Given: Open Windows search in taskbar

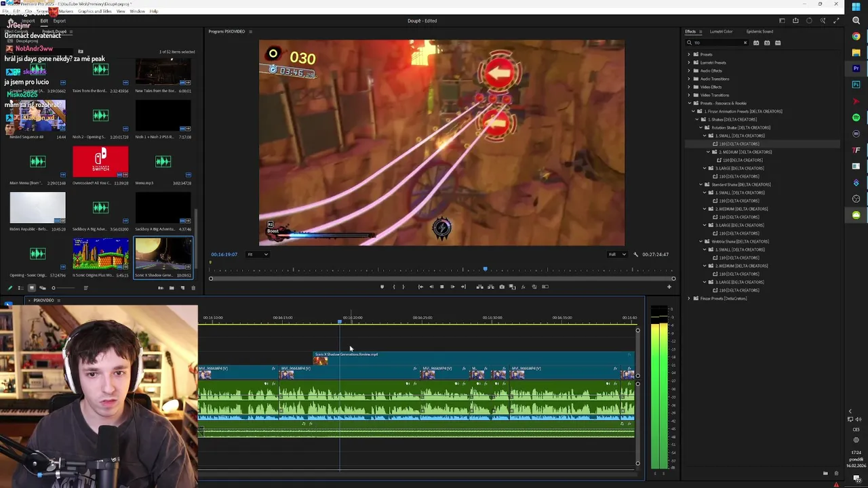Looking at the screenshot, I should [856, 21].
